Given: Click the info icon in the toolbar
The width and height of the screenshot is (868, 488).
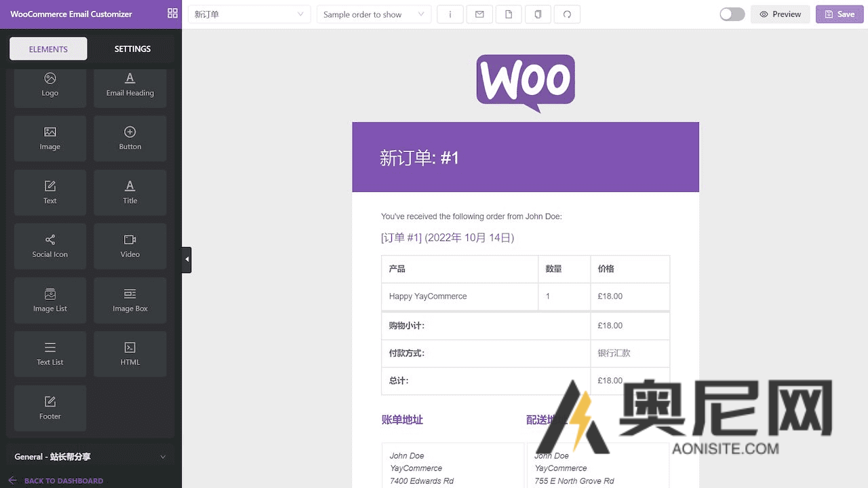Looking at the screenshot, I should (450, 14).
